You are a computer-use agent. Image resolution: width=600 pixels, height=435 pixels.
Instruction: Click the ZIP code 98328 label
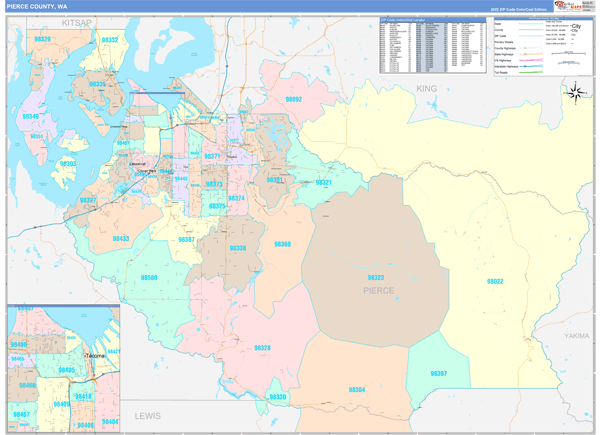(262, 347)
